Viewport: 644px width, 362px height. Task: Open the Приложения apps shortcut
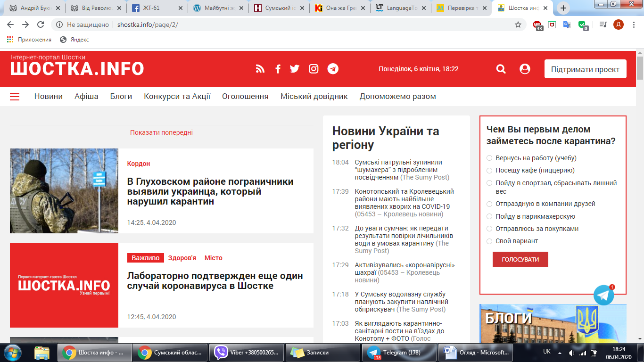(x=29, y=40)
